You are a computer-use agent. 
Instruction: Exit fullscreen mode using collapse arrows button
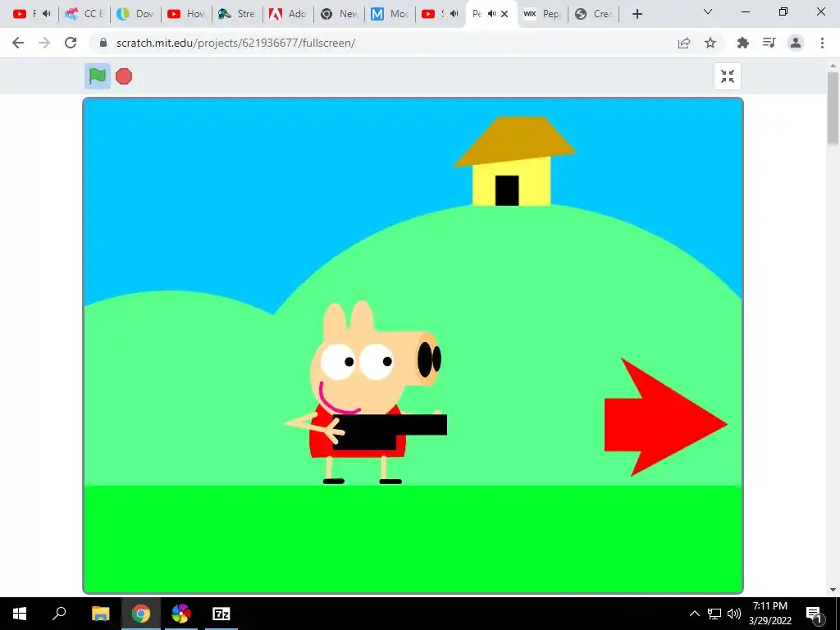(x=727, y=76)
